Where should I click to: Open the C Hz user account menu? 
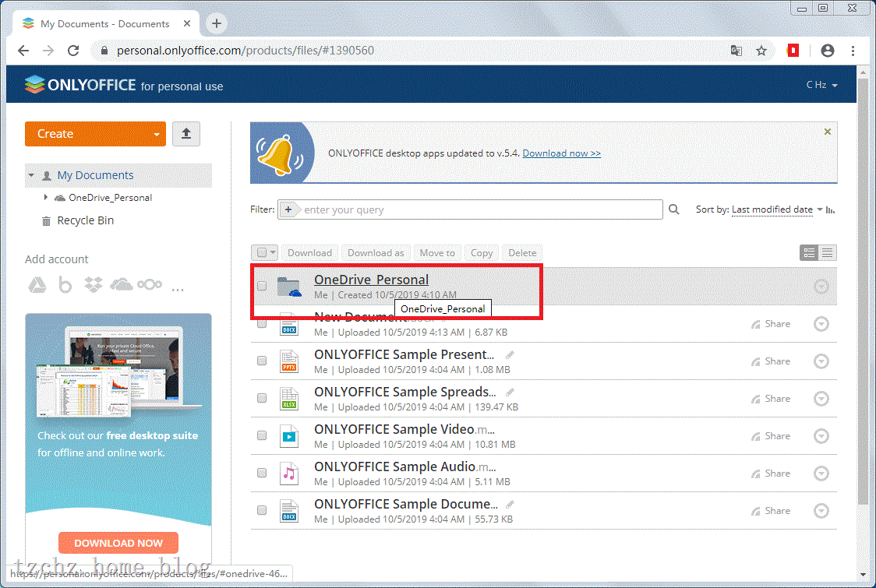pyautogui.click(x=821, y=85)
